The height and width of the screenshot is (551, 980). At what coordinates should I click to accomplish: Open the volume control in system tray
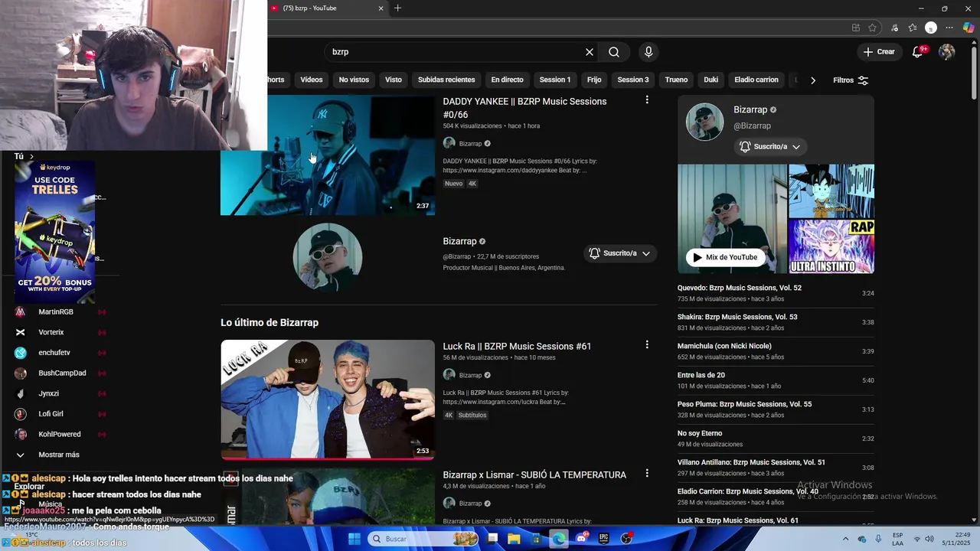point(931,539)
